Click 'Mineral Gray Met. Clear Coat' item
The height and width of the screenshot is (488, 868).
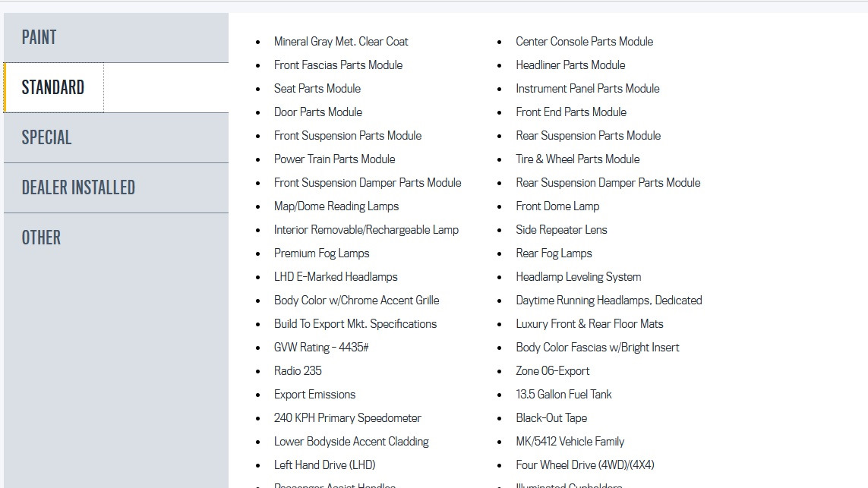[x=341, y=42]
